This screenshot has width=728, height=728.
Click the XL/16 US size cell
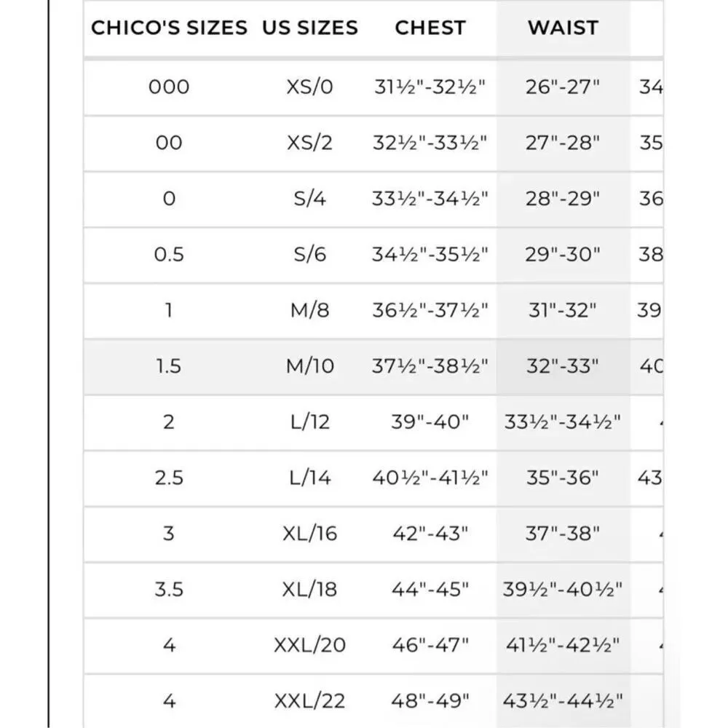click(x=309, y=534)
